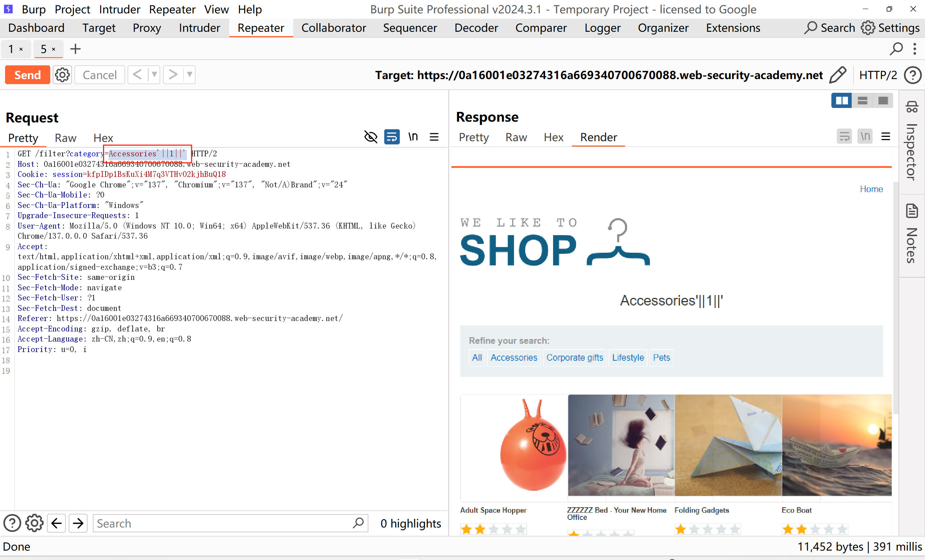925x560 pixels.
Task: Toggle hide non-printable characters eye icon
Action: point(371,137)
